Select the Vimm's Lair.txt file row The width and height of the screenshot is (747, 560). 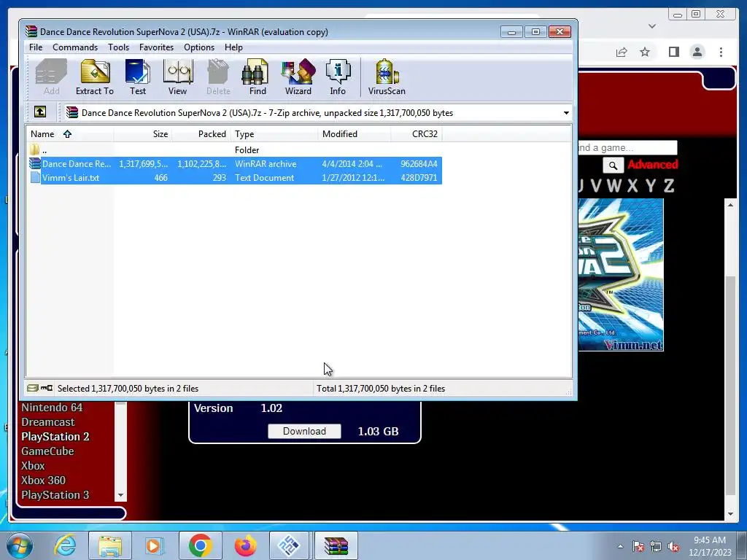pyautogui.click(x=236, y=178)
